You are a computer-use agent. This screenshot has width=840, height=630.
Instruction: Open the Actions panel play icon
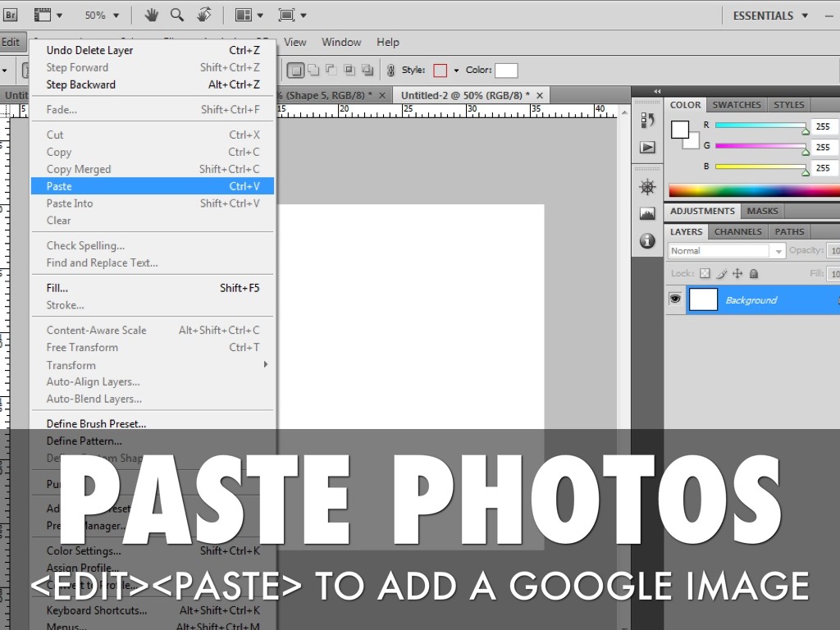(647, 148)
